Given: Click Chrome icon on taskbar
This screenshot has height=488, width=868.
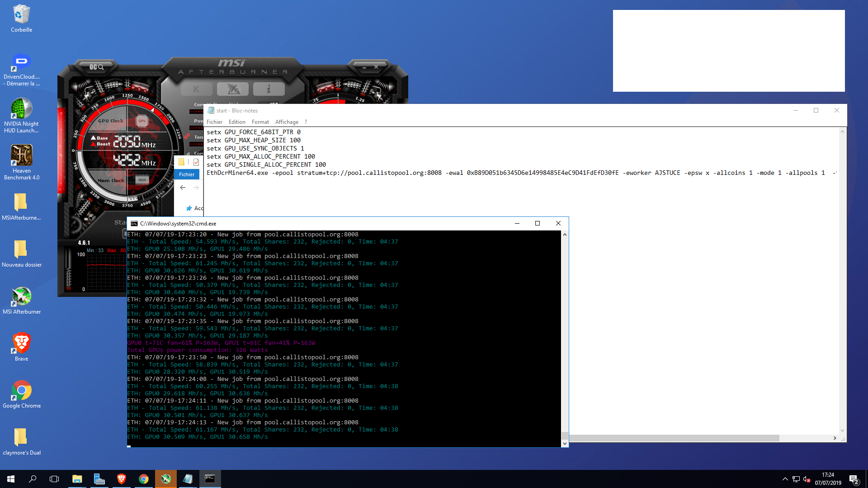Looking at the screenshot, I should [x=143, y=479].
